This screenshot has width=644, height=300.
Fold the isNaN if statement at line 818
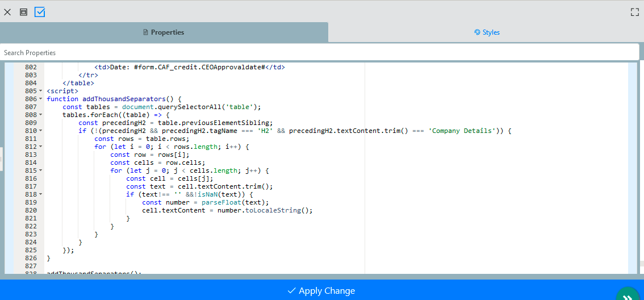tap(41, 194)
